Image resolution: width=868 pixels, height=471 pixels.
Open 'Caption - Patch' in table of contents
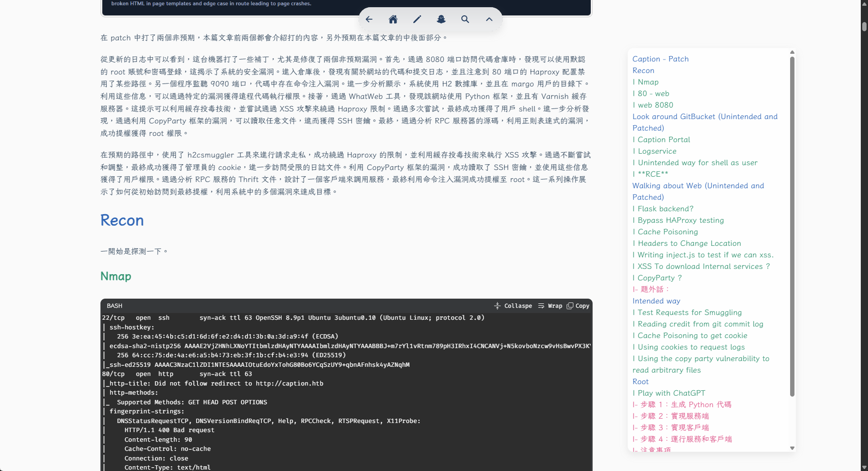tap(660, 59)
